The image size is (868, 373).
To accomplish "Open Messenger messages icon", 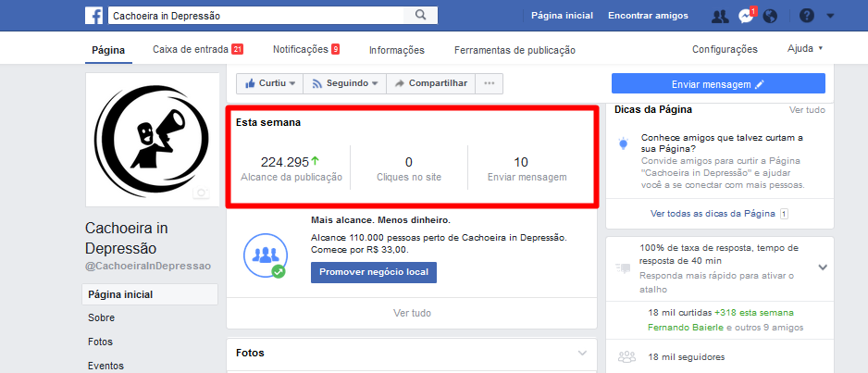I will (746, 16).
